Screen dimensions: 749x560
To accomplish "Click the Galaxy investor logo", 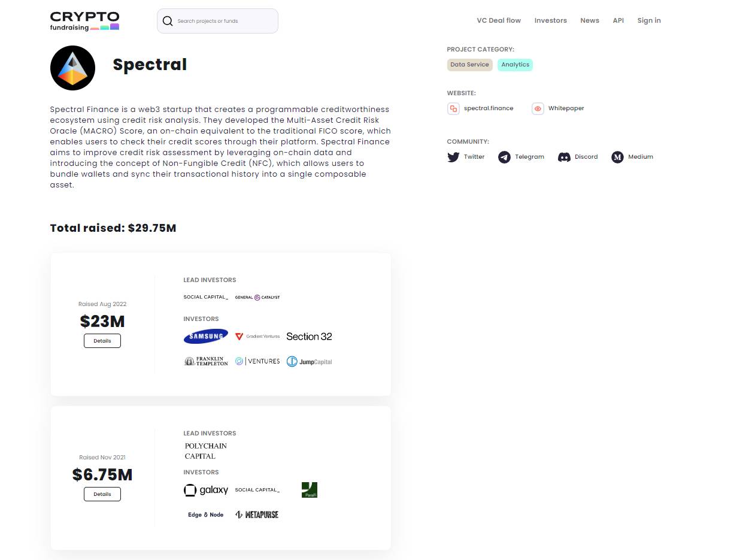I will pos(206,490).
